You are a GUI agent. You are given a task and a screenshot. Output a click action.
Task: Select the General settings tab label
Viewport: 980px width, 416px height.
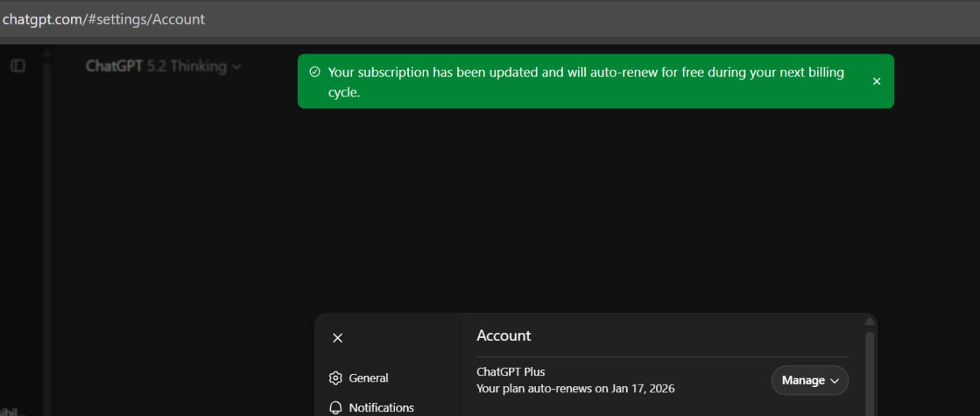click(368, 378)
